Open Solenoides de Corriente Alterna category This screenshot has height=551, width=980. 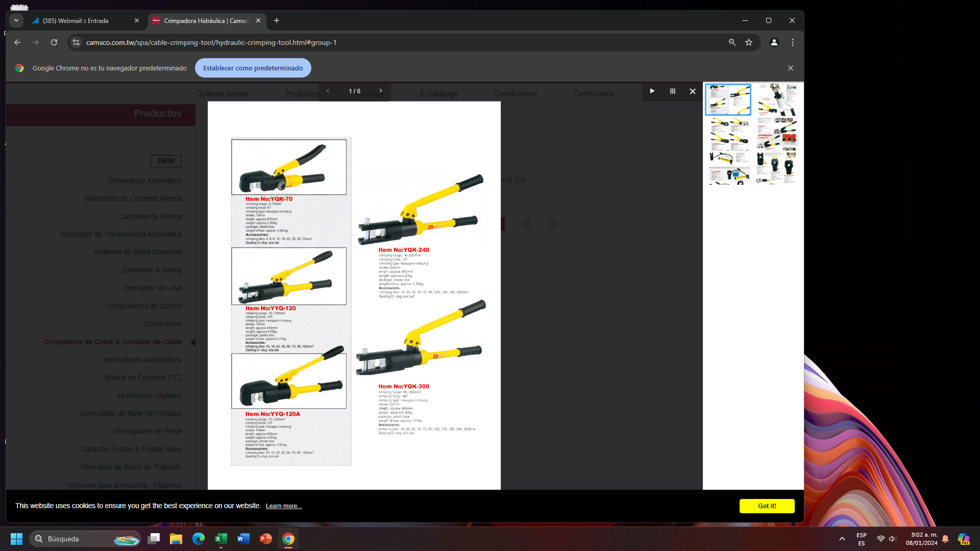coord(133,199)
